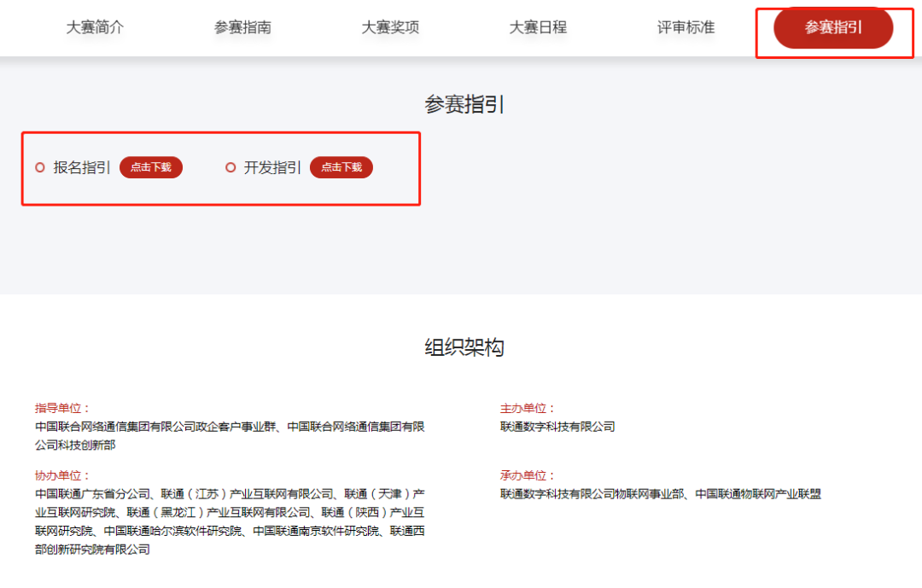Click the 承办单位： label

pyautogui.click(x=528, y=475)
